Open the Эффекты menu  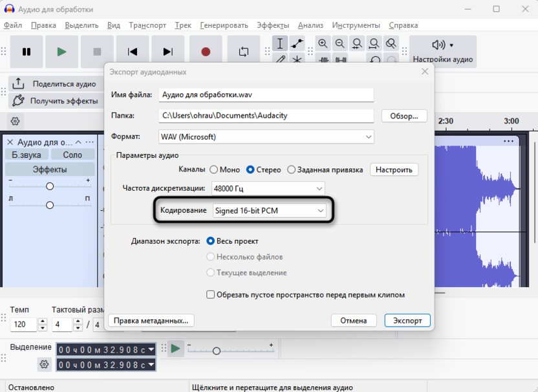click(273, 25)
